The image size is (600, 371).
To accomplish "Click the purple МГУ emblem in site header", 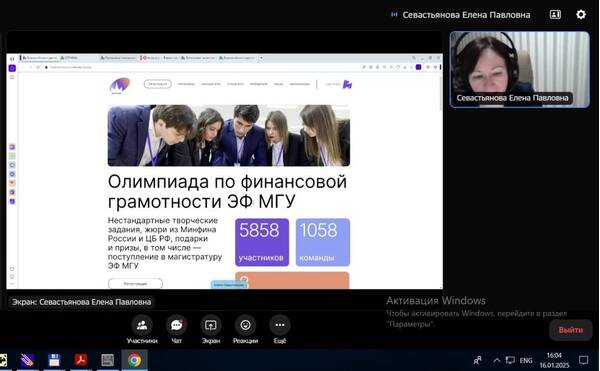I will [x=347, y=84].
